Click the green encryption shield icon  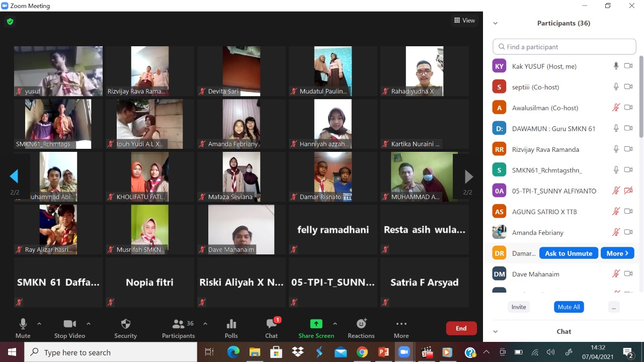(10, 22)
